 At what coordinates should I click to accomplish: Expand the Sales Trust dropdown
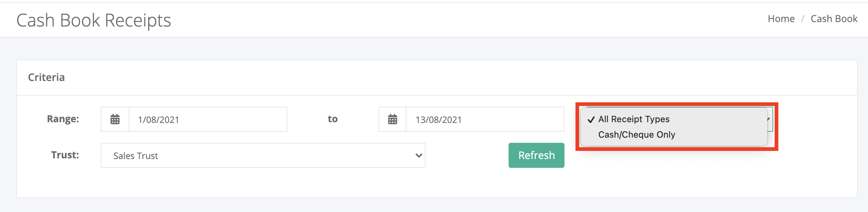pos(263,155)
